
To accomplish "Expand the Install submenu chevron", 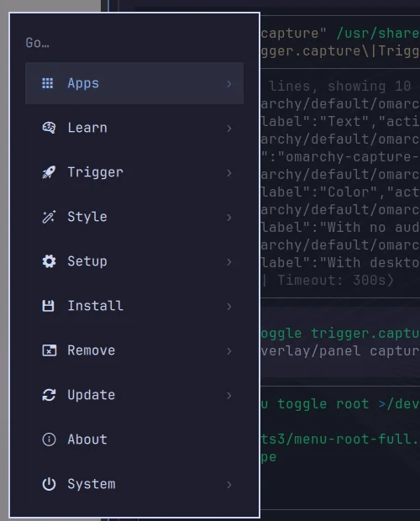I will coord(228,307).
